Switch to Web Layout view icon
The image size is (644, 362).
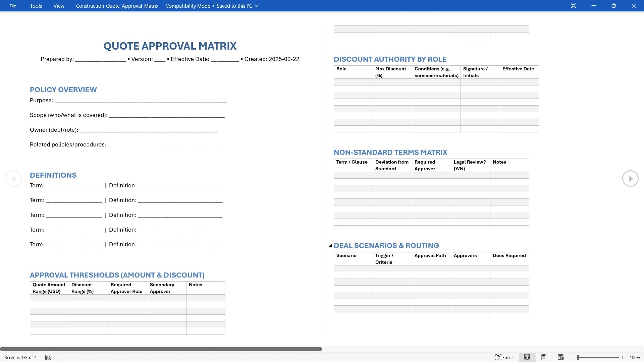(x=560, y=357)
